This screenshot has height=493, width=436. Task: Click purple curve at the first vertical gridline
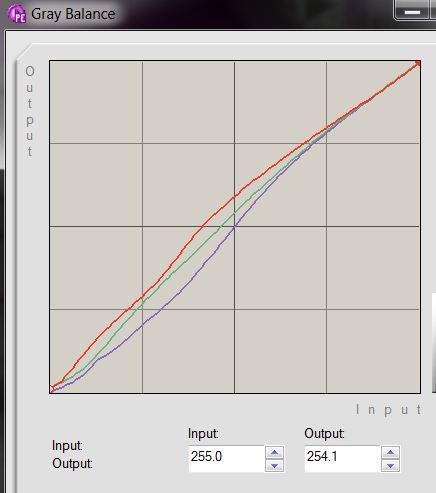(x=142, y=325)
